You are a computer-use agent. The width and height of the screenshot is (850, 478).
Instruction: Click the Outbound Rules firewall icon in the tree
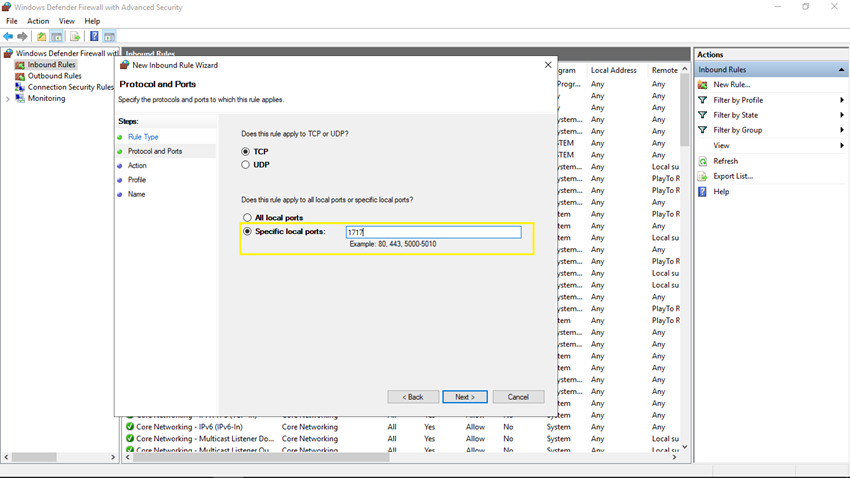(20, 76)
